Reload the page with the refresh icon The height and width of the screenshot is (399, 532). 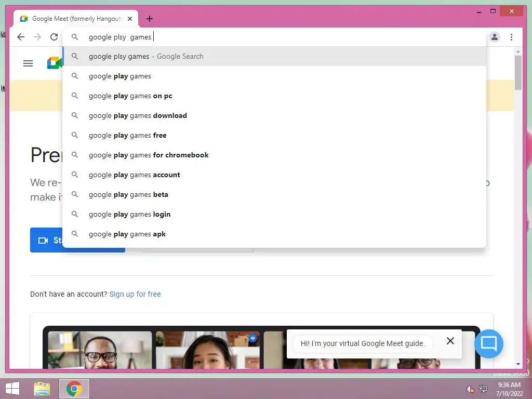(54, 37)
